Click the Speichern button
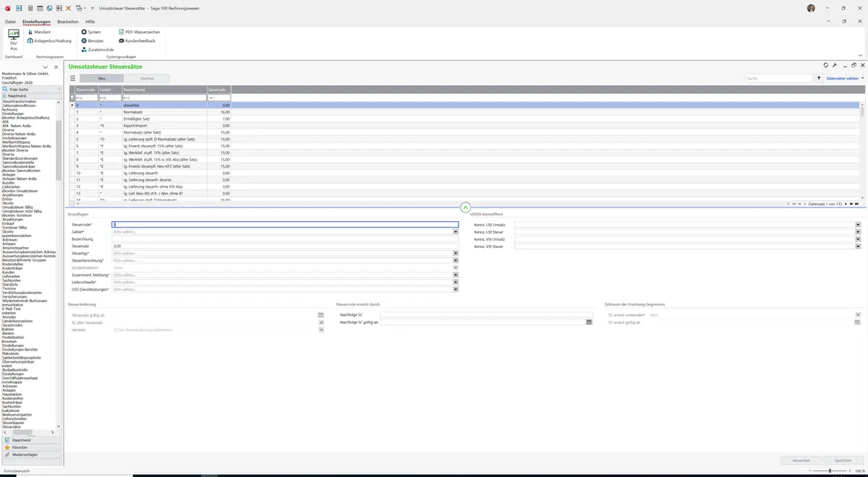The image size is (868, 477). pyautogui.click(x=843, y=460)
